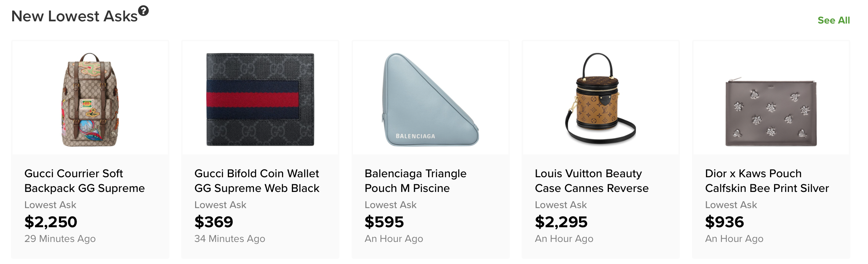868x264 pixels.
Task: Open the Gucci Courrier backpack image
Action: (90, 100)
